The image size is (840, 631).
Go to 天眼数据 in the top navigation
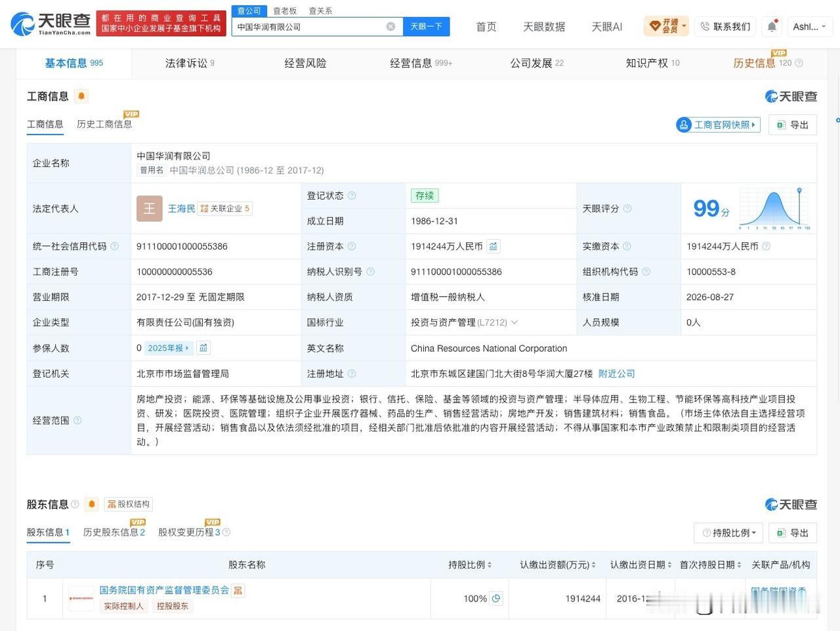544,27
